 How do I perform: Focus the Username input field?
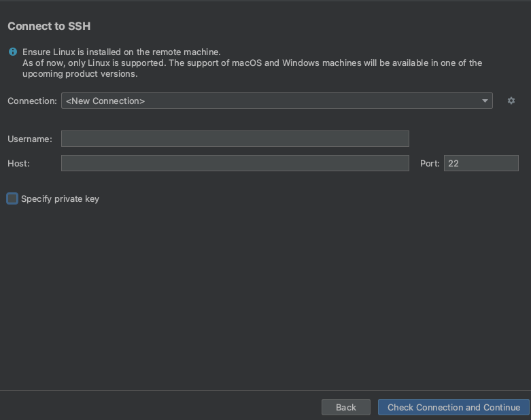click(235, 139)
